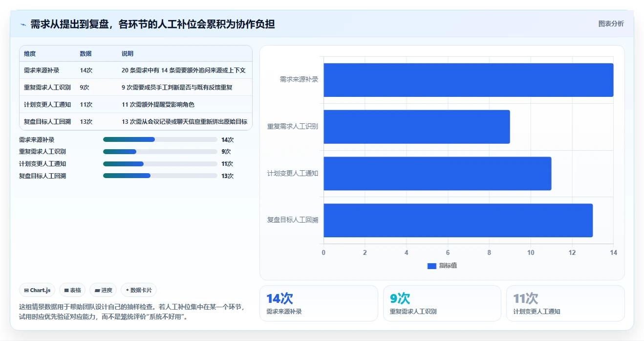The height and width of the screenshot is (341, 644).
Task: Click the 需求来源补录 chart bar
Action: (468, 80)
